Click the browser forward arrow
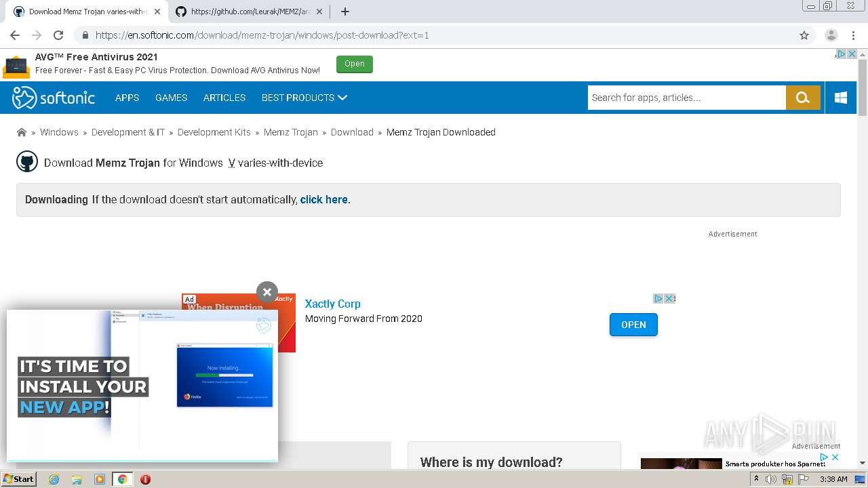 click(37, 35)
